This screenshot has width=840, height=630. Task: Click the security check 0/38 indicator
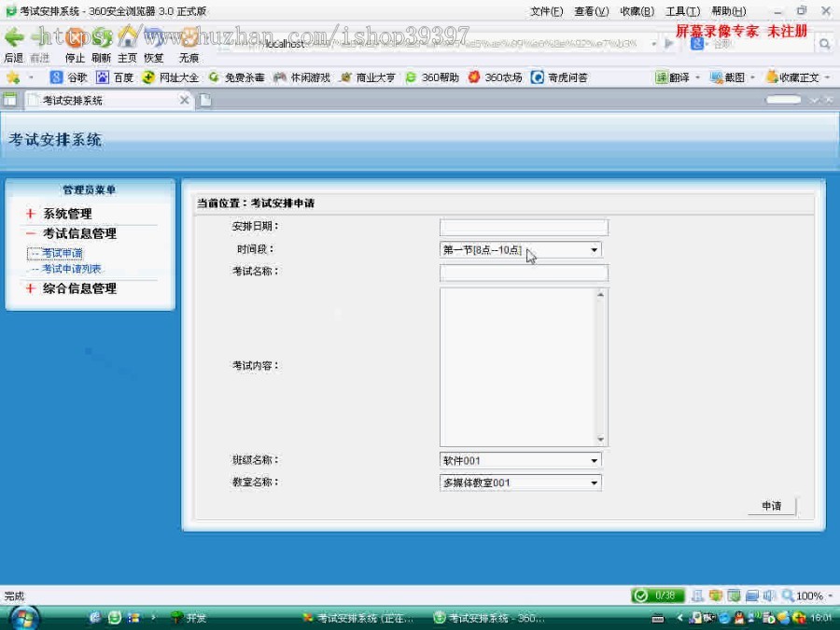click(658, 595)
